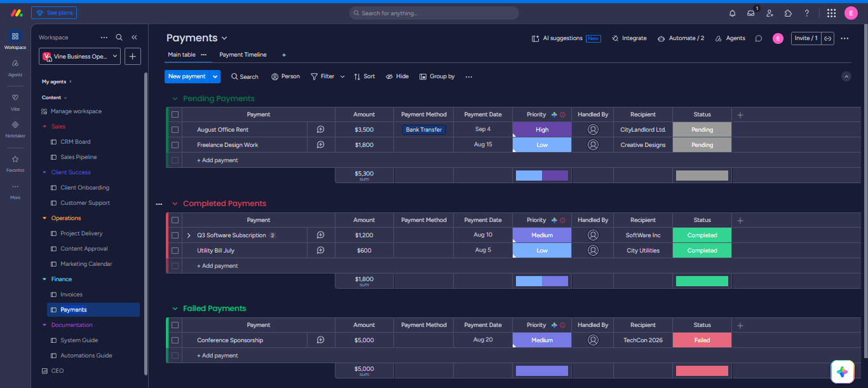Open board discussion speech bubble icon
The image size is (868, 388).
[758, 38]
